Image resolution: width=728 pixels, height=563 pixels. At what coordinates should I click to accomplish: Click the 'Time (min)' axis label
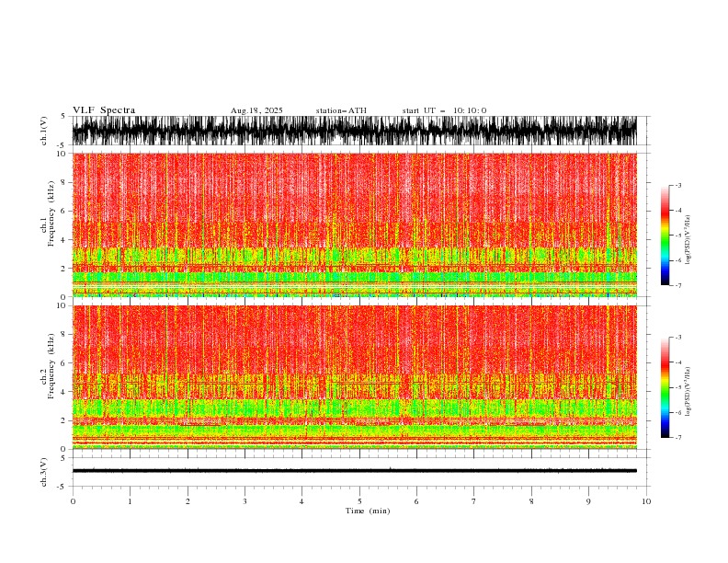coord(368,511)
